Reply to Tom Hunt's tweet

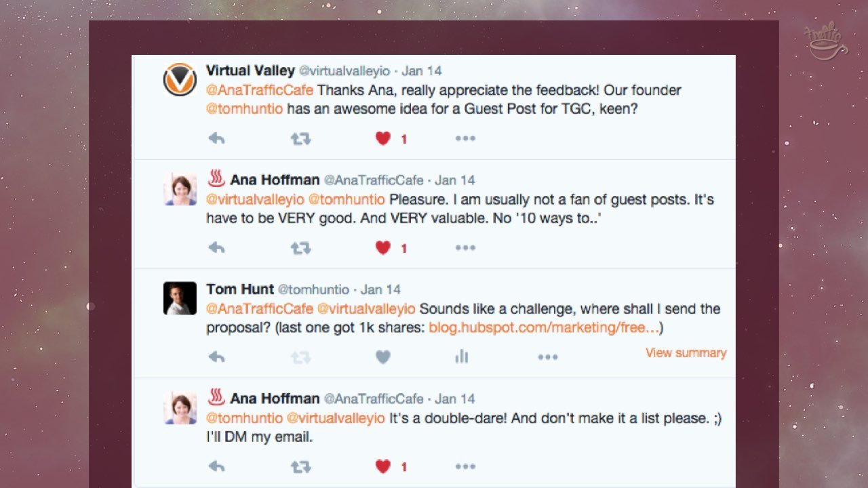pyautogui.click(x=216, y=357)
